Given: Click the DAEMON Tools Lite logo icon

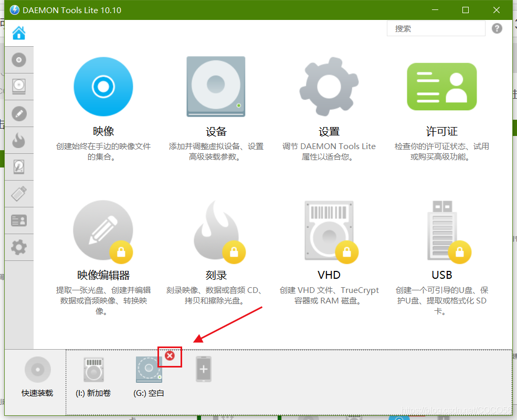Looking at the screenshot, I should pos(15,10).
